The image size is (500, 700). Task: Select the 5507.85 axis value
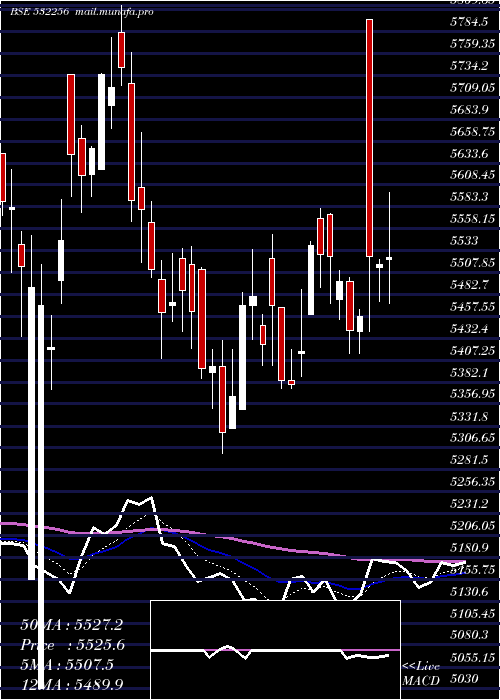tap(472, 262)
